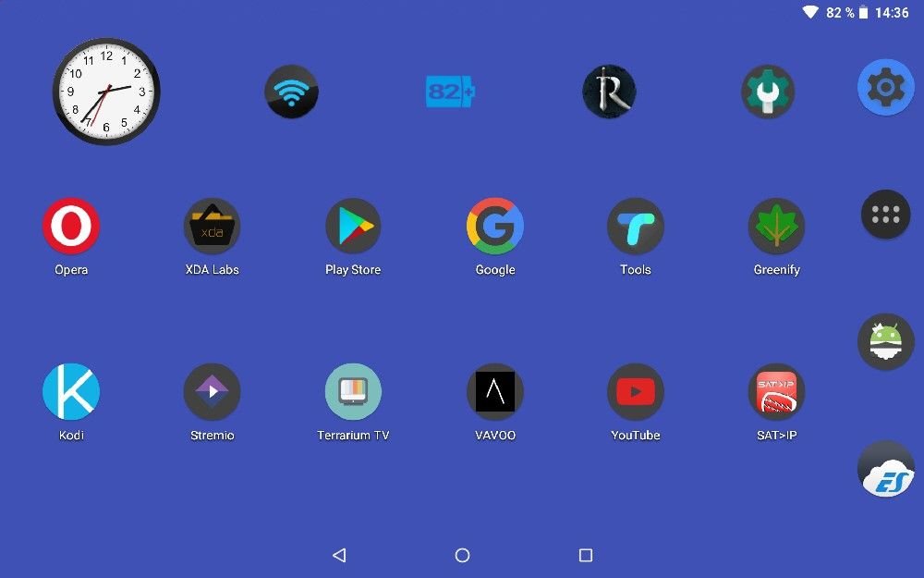Screen dimensions: 924x578
Task: Open the Wi-Fi shortcut icon
Action: [292, 92]
